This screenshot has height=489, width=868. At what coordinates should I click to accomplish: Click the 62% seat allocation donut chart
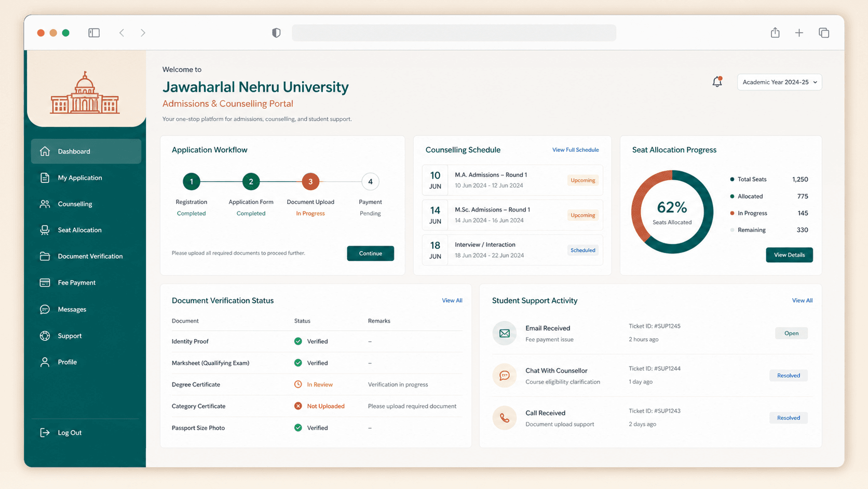click(672, 212)
